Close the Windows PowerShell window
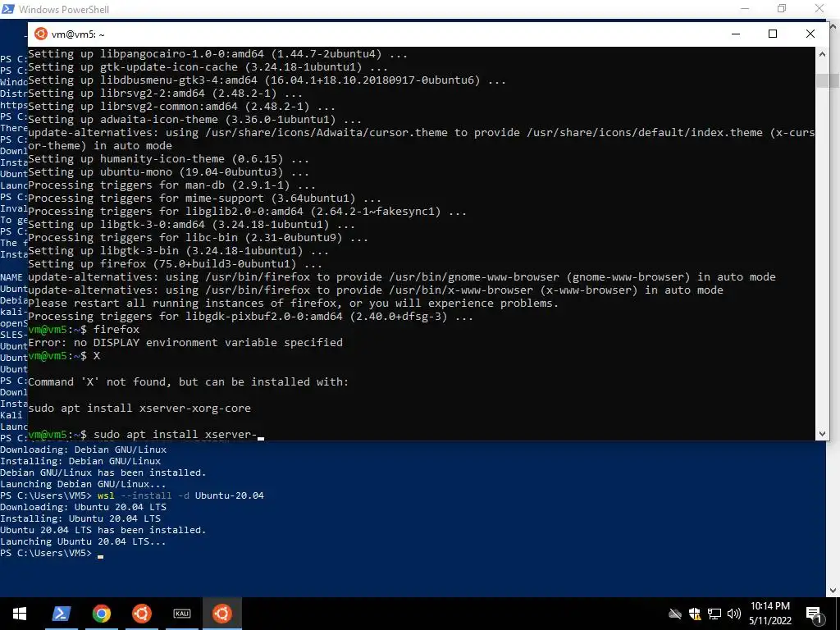The height and width of the screenshot is (630, 840). click(819, 8)
